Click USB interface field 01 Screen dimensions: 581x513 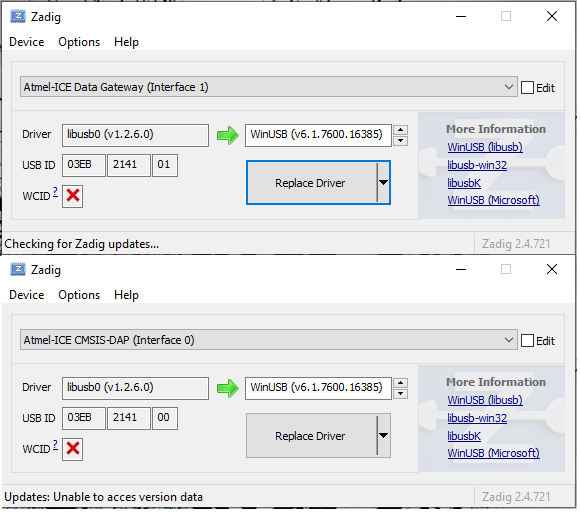(165, 165)
